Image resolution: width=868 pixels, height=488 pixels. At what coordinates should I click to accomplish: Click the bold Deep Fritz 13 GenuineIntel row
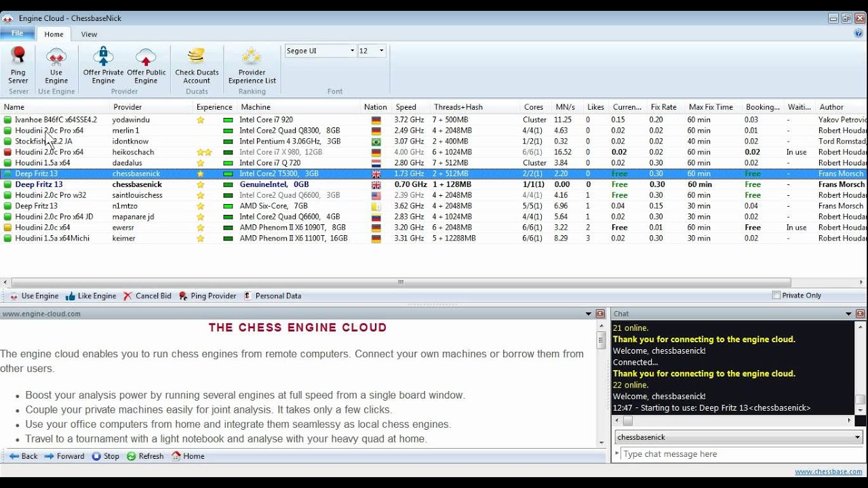[x=434, y=184]
